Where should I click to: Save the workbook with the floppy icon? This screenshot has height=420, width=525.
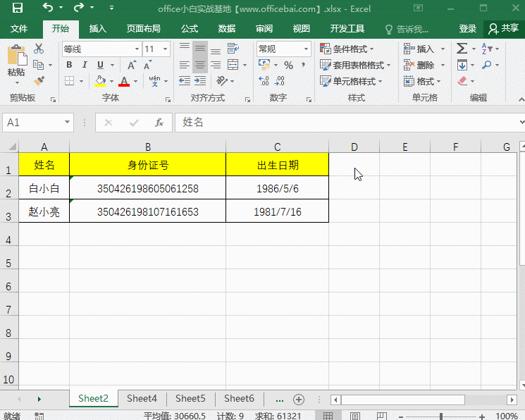(17, 8)
